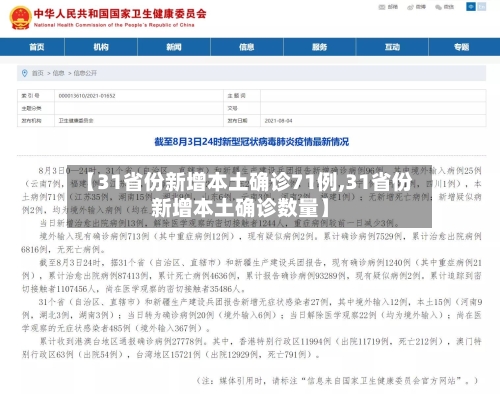500x394 pixels.
Task: Click the paragraph starting 累计收到港澳台地区通报
Action: [x=252, y=348]
